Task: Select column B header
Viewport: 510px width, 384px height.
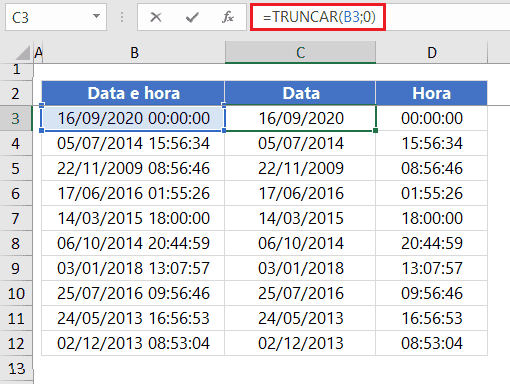Action: click(134, 52)
